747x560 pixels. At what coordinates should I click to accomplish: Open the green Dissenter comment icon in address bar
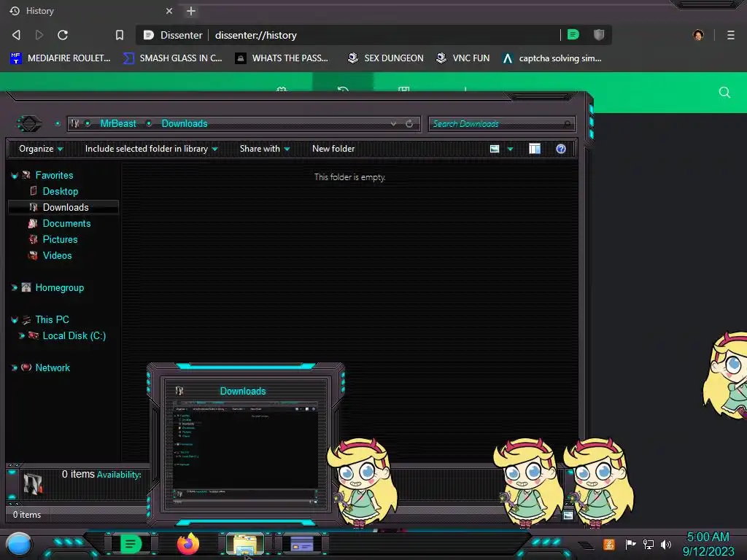click(573, 34)
